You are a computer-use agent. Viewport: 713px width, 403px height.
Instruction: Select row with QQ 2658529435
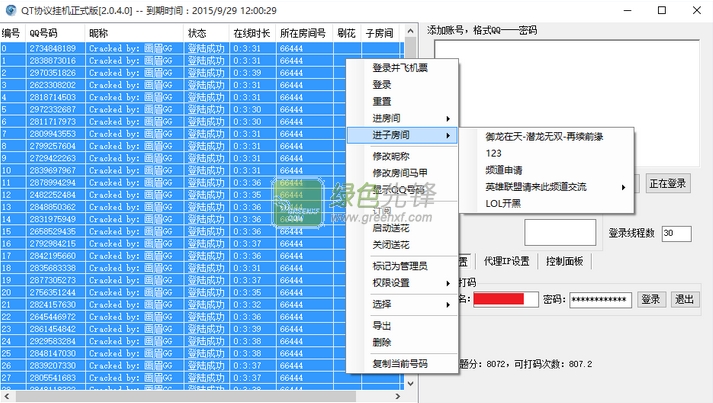(x=201, y=231)
